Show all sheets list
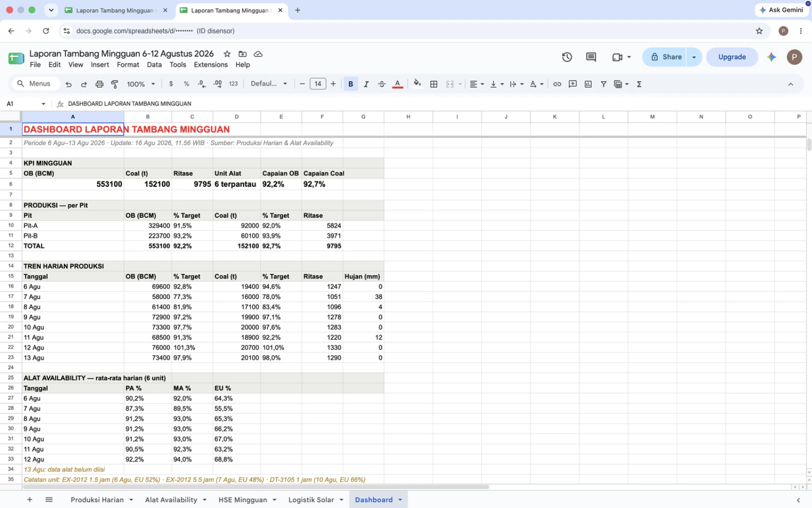This screenshot has height=508, width=812. (49, 500)
